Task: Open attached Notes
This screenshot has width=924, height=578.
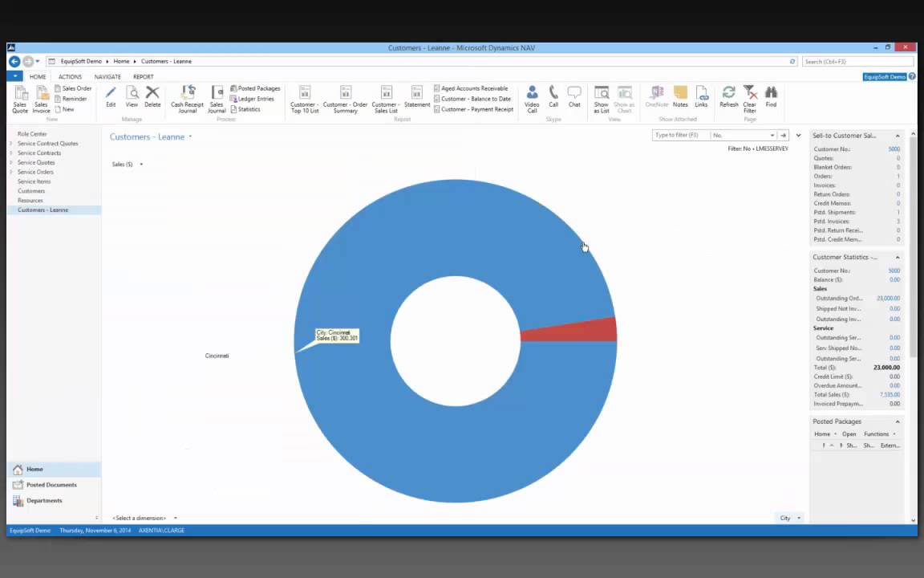Action: pos(681,96)
